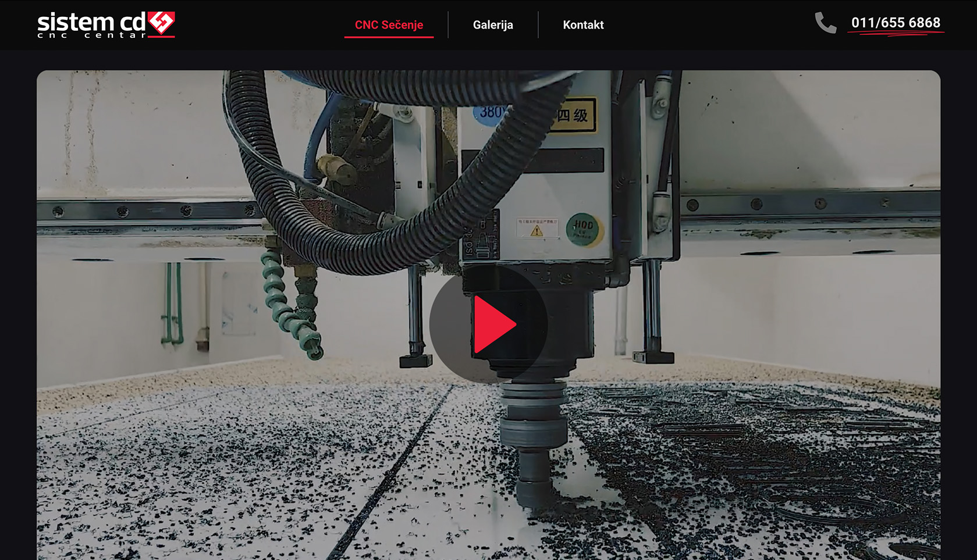Click the router spindle cutting bit
This screenshot has width=977, height=560.
pyautogui.click(x=532, y=483)
